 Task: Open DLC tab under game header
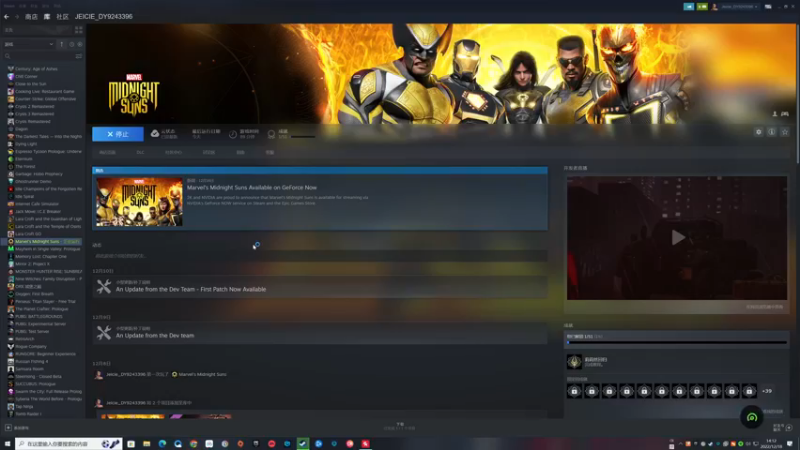140,153
